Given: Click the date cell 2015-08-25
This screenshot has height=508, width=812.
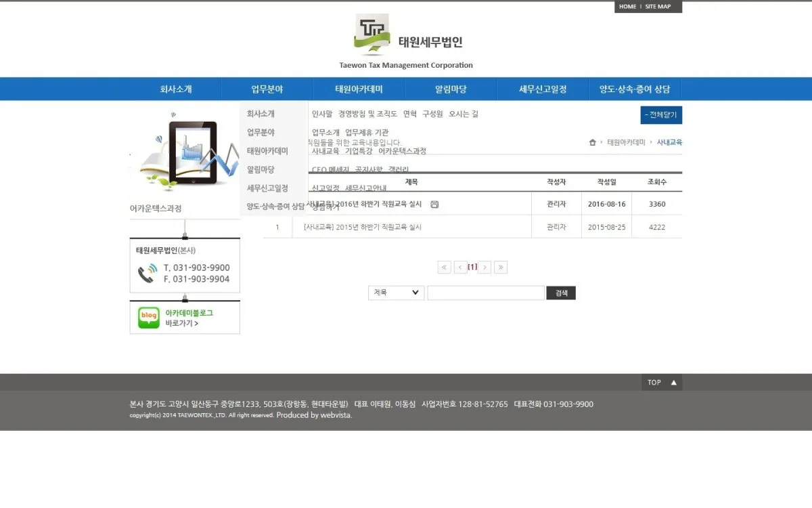Looking at the screenshot, I should click(x=606, y=227).
